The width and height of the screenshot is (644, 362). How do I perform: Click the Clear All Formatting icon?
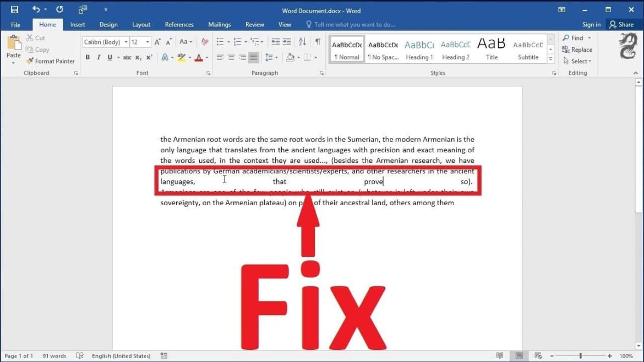[x=205, y=42]
